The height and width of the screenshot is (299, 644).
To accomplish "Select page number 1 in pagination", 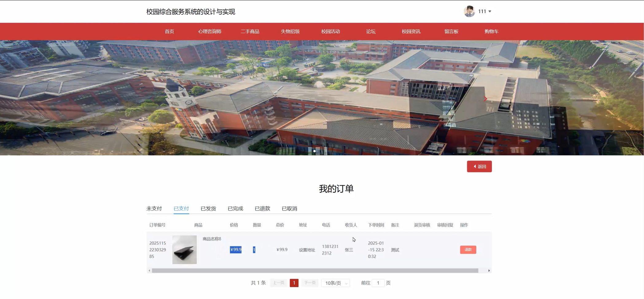I will (x=294, y=283).
